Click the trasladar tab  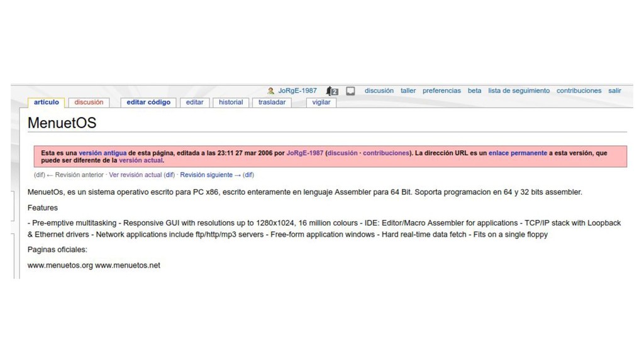[272, 102]
